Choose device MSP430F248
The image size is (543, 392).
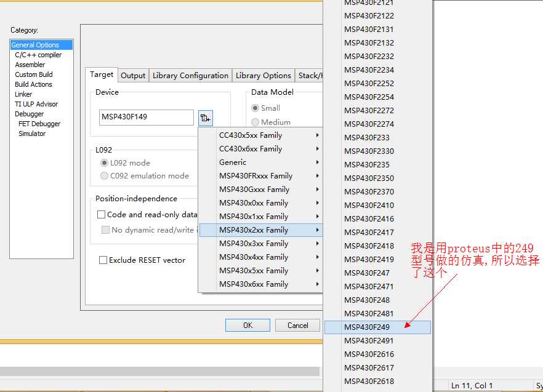coord(377,300)
